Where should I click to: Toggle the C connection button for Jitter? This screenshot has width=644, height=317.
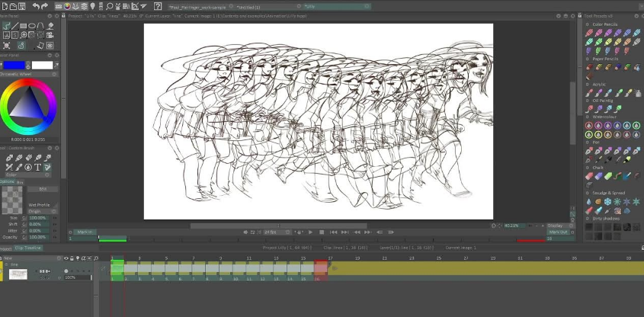click(24, 231)
